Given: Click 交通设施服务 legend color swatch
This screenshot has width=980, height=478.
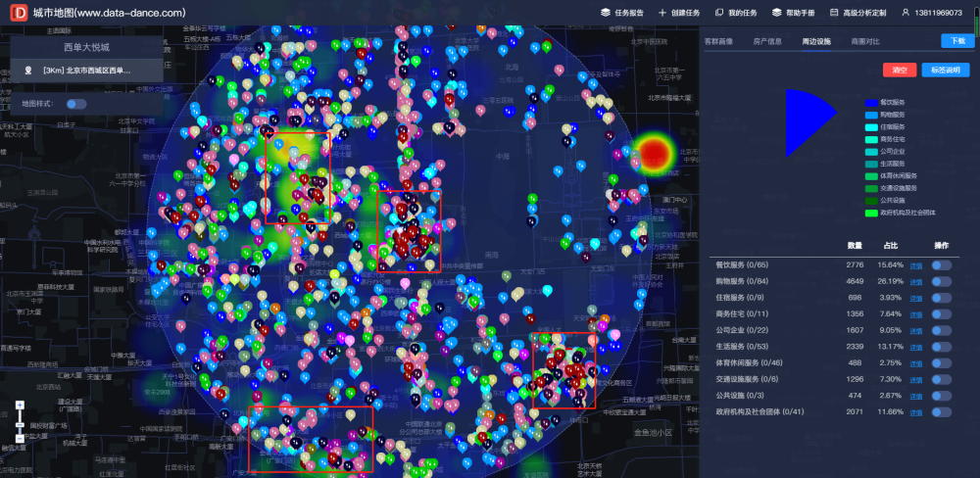Looking at the screenshot, I should point(871,188).
